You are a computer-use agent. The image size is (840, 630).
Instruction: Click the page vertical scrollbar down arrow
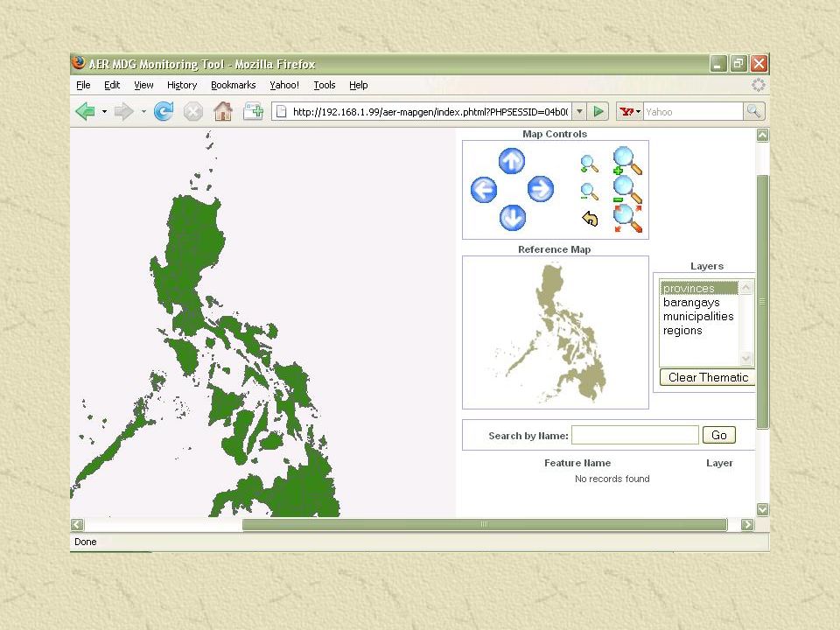(x=762, y=509)
